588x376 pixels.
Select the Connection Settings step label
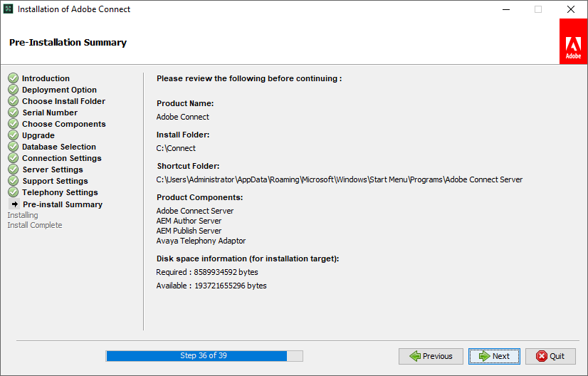pyautogui.click(x=62, y=158)
